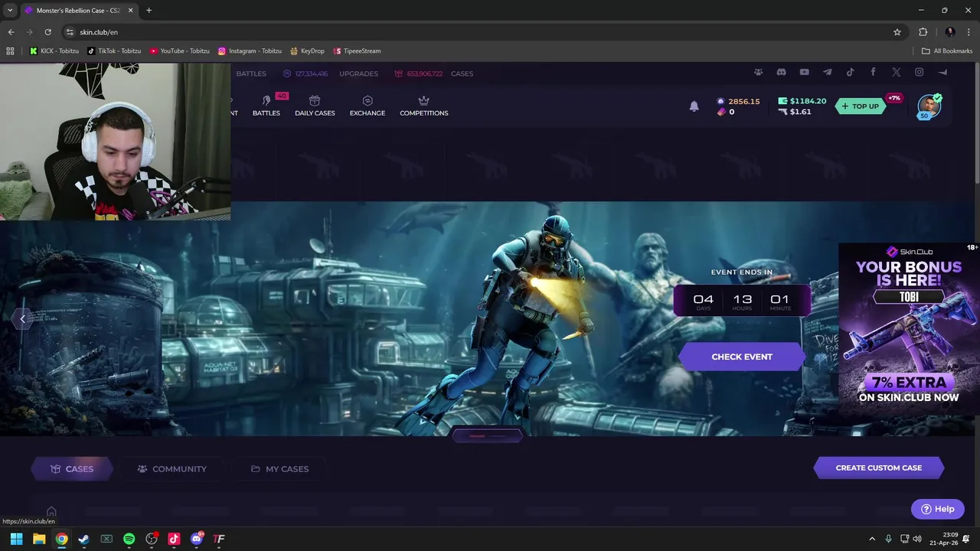
Task: Open Instagram - Tobitzu bookmark
Action: click(x=250, y=51)
